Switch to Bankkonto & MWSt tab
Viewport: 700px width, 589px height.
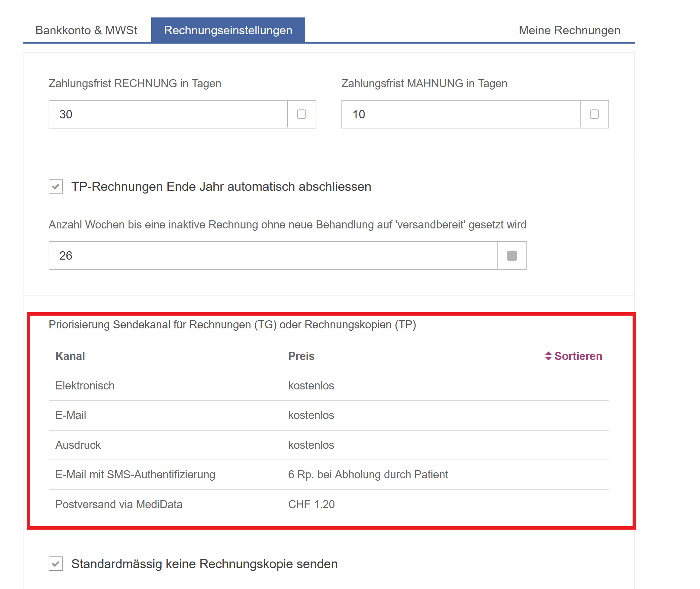pyautogui.click(x=87, y=30)
